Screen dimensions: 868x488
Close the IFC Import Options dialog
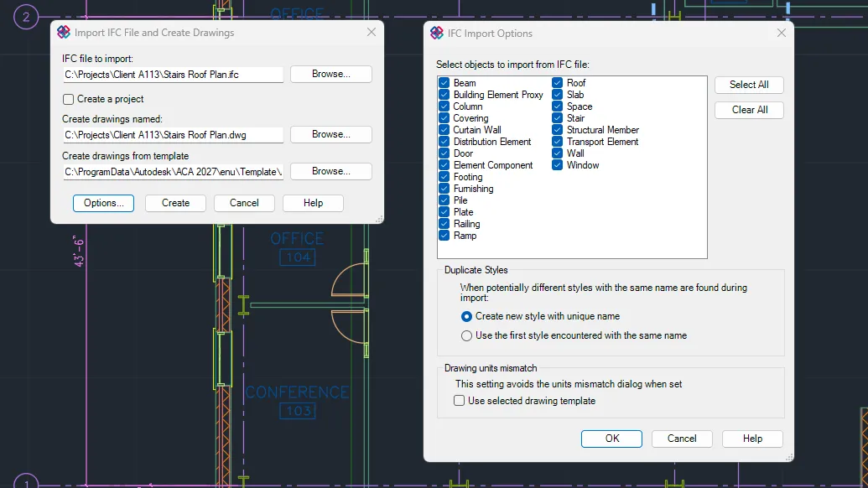pos(781,34)
